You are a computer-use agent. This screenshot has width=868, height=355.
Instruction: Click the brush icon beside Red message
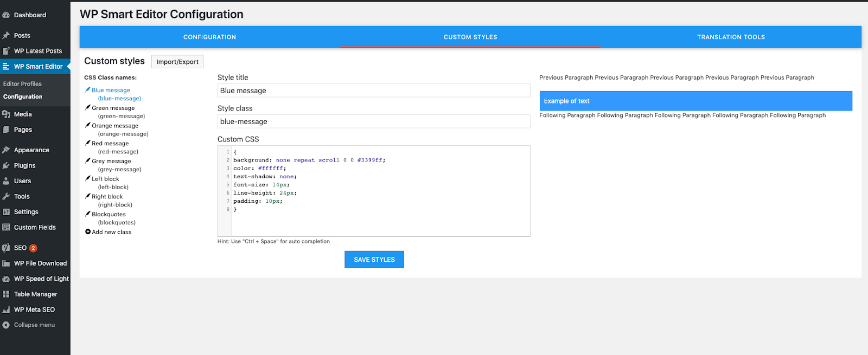coord(88,143)
